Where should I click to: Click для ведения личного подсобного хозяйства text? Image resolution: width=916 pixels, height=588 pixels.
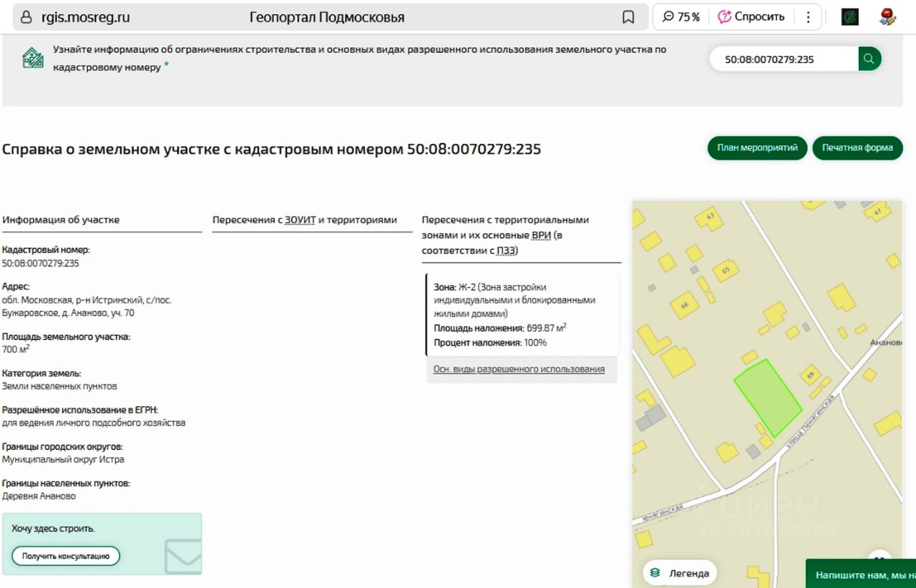tap(94, 423)
